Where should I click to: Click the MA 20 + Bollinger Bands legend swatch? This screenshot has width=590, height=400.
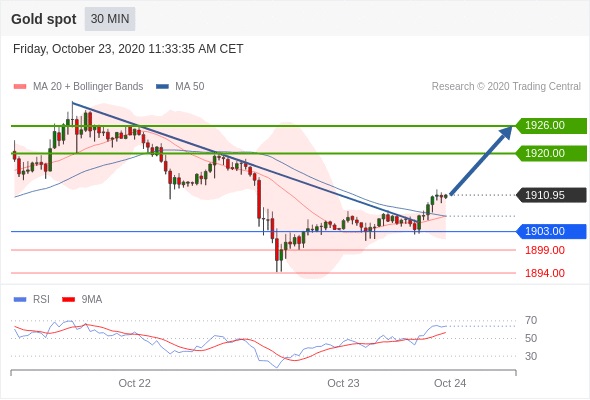[x=20, y=87]
